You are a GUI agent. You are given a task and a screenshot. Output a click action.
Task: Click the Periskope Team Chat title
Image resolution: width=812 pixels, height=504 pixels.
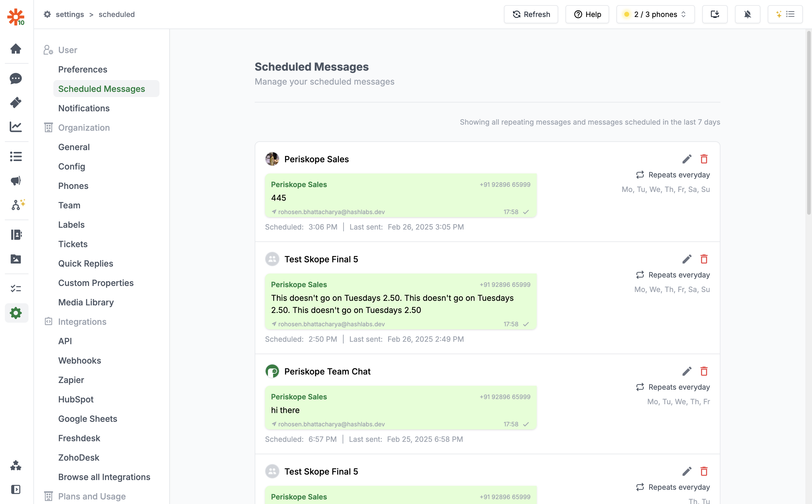(x=327, y=371)
